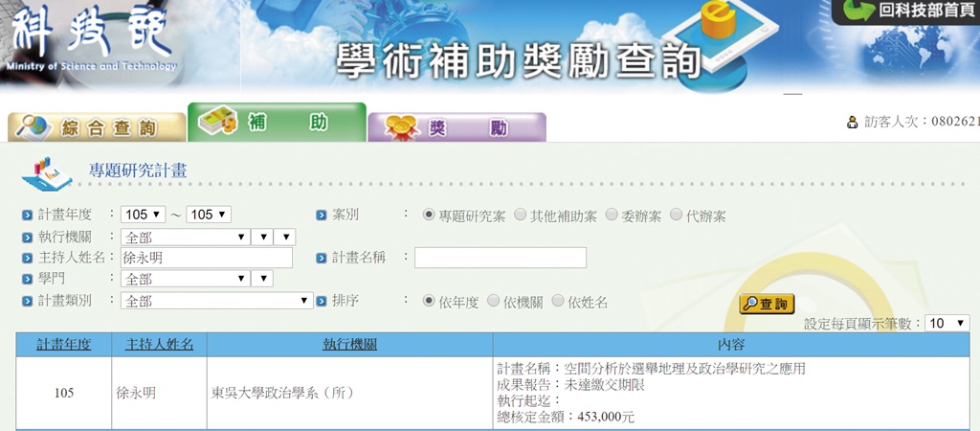Click the 查詢 search button

[767, 304]
